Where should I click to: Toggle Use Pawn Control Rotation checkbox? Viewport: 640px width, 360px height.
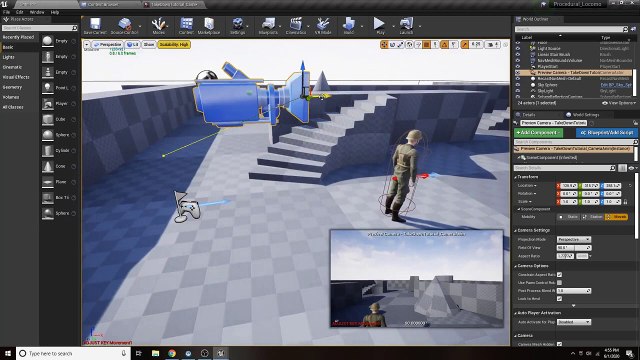pos(559,282)
